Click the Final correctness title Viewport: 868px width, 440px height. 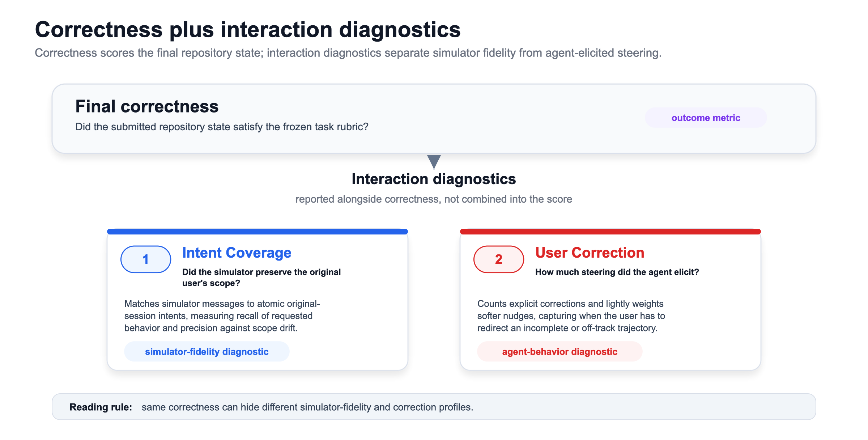147,106
